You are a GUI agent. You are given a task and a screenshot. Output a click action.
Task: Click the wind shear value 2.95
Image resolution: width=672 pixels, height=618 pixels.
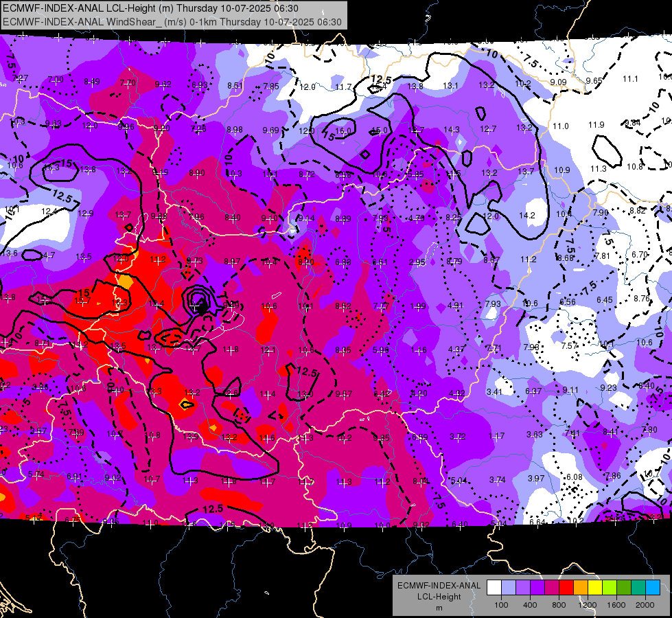[417, 262]
